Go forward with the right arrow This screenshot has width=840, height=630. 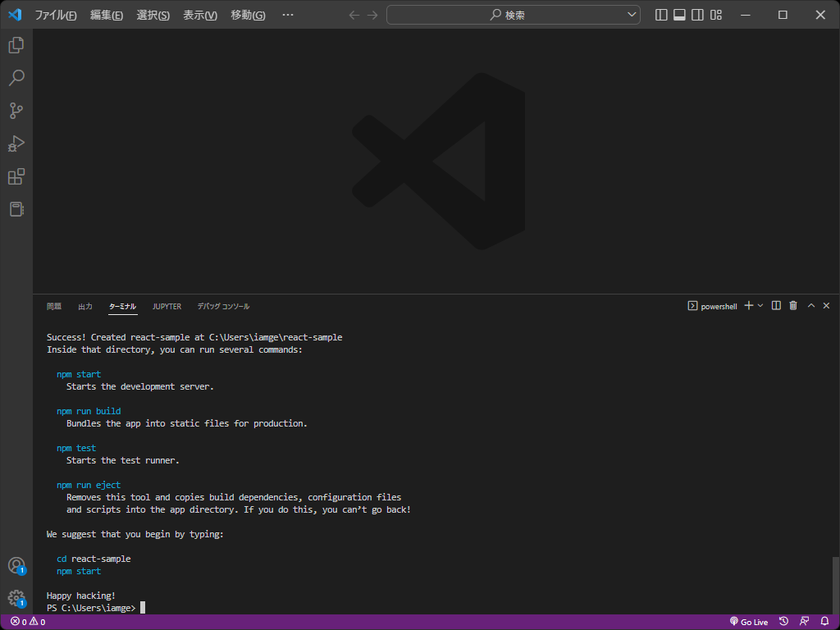coord(372,15)
